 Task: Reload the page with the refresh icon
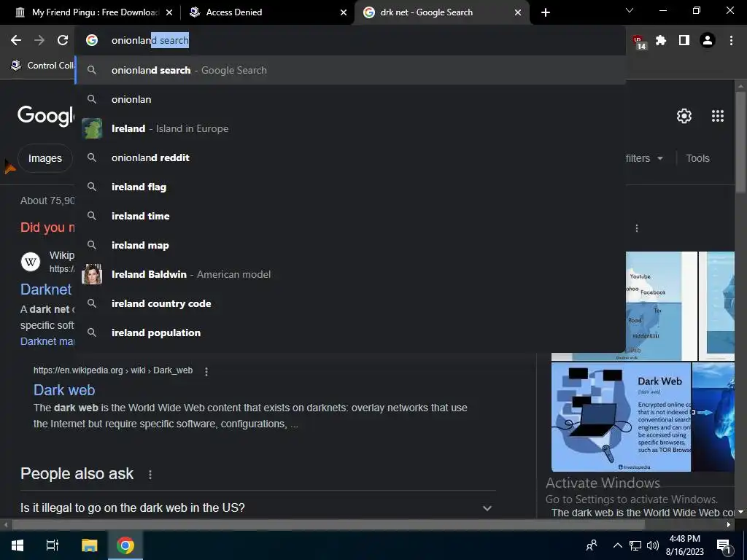pos(63,41)
